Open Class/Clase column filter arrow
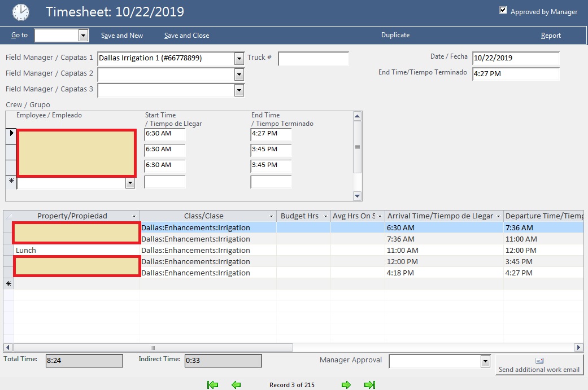 (271, 216)
